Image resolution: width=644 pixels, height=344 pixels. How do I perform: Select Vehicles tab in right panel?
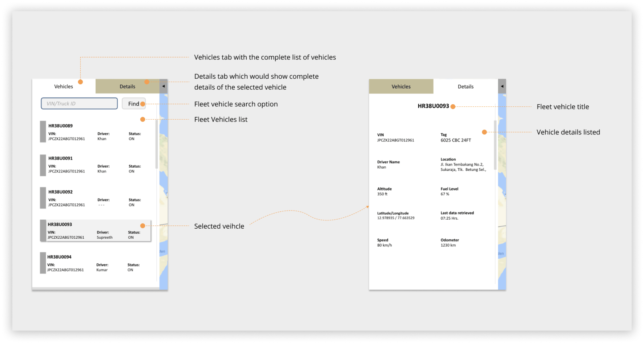tap(401, 87)
